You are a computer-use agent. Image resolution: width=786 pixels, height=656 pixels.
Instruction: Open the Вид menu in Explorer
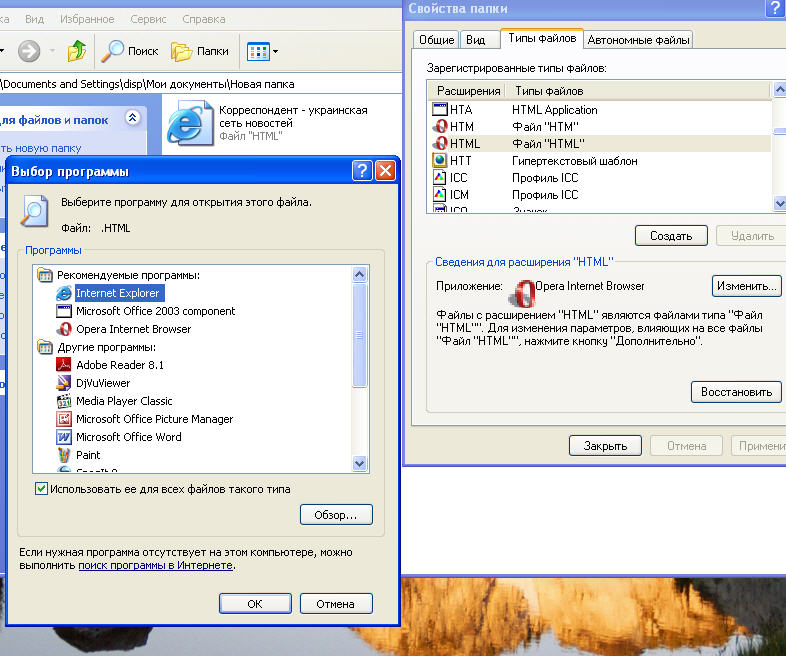tap(35, 19)
